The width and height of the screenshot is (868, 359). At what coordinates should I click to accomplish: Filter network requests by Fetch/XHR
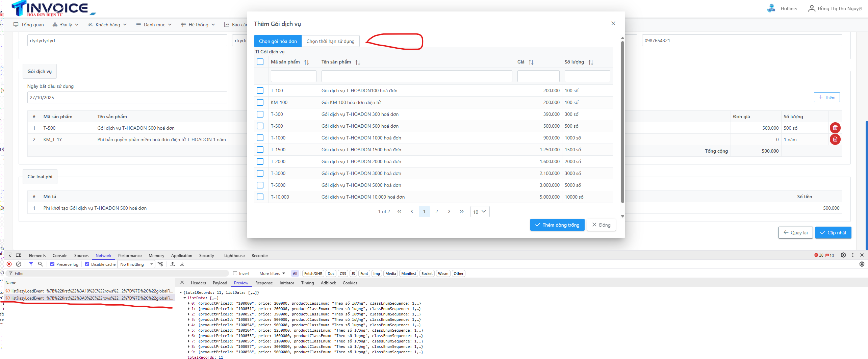(x=313, y=273)
